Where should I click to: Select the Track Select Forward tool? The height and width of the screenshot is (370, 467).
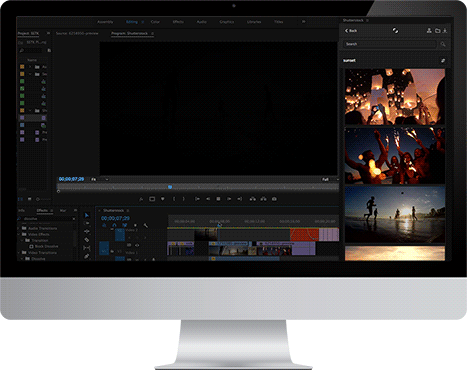[x=87, y=223]
